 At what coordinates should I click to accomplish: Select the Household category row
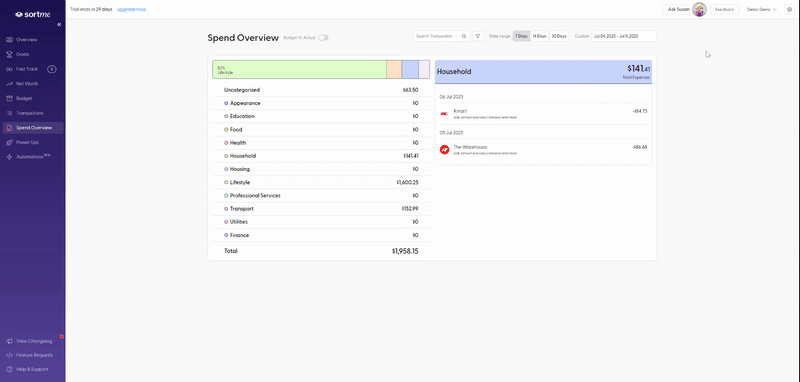tap(321, 156)
